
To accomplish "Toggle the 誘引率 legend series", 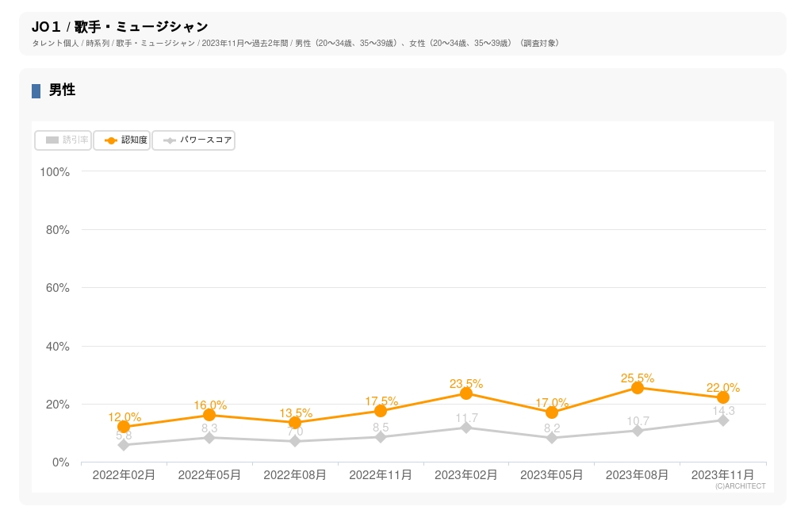I will point(63,140).
